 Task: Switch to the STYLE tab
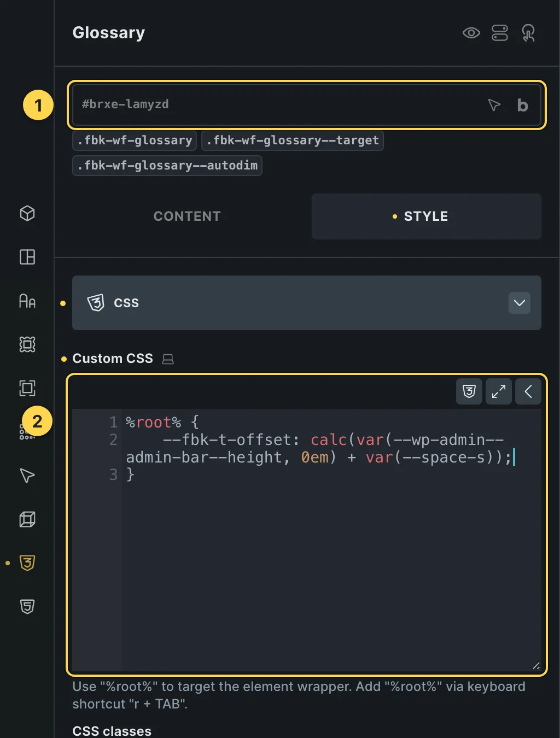(427, 216)
